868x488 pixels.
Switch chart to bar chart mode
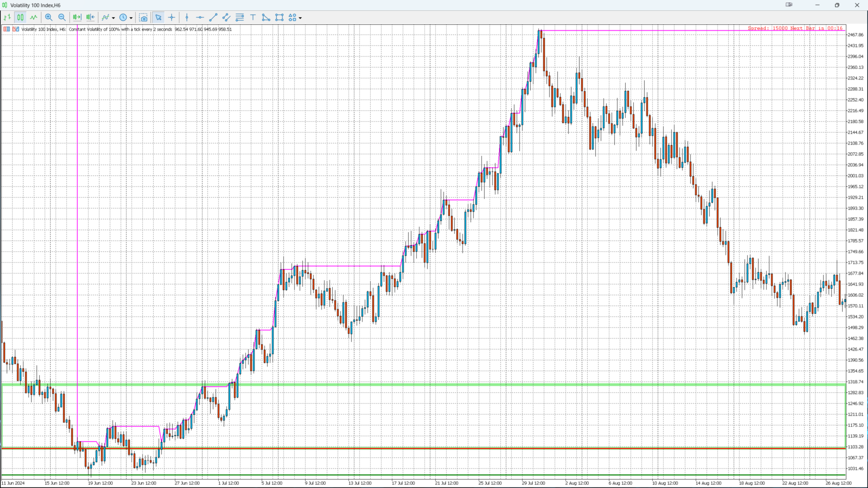pos(7,18)
